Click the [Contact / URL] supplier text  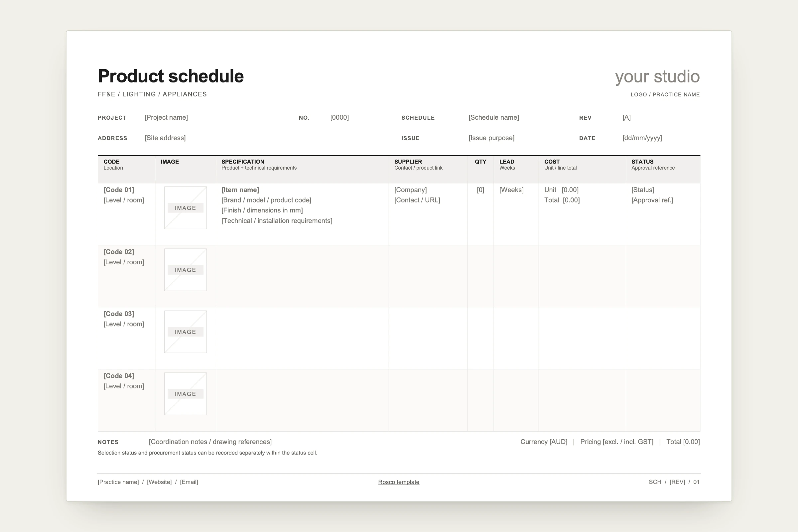pos(417,200)
